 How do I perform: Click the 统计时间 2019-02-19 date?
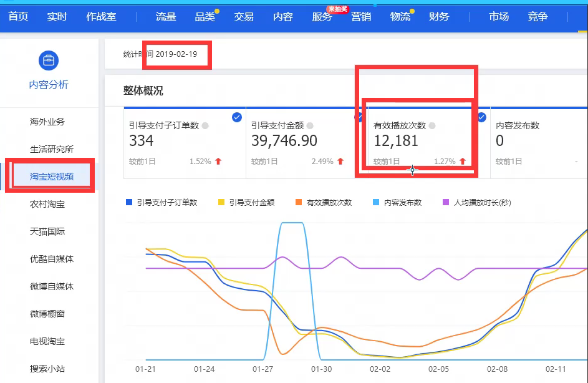click(160, 54)
